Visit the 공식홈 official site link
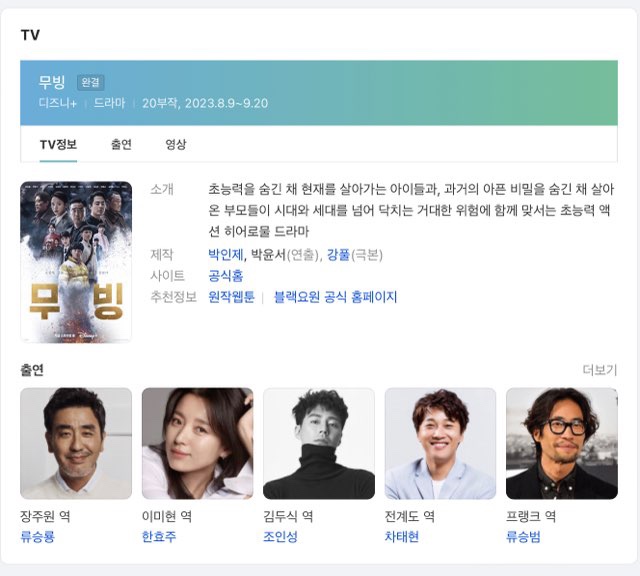This screenshot has height=576, width=640. click(x=225, y=276)
